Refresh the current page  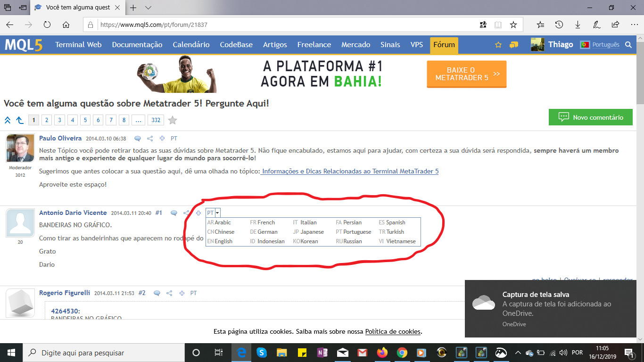47,25
